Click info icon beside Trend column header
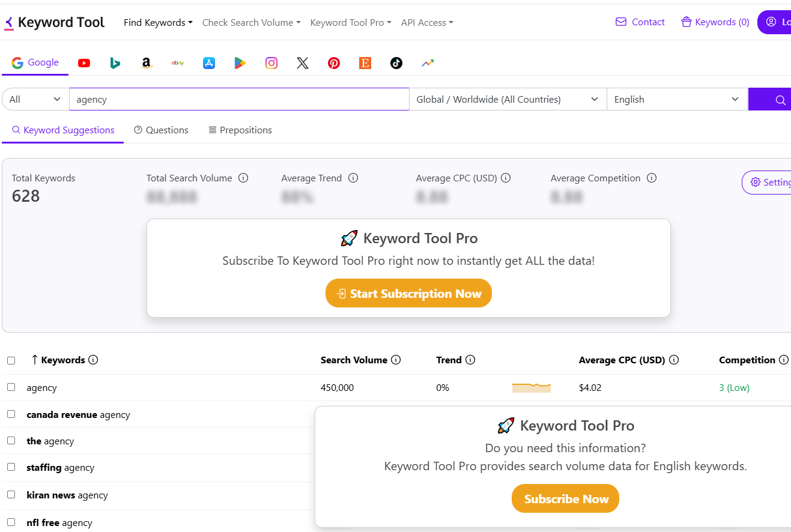This screenshot has width=791, height=532. [470, 360]
